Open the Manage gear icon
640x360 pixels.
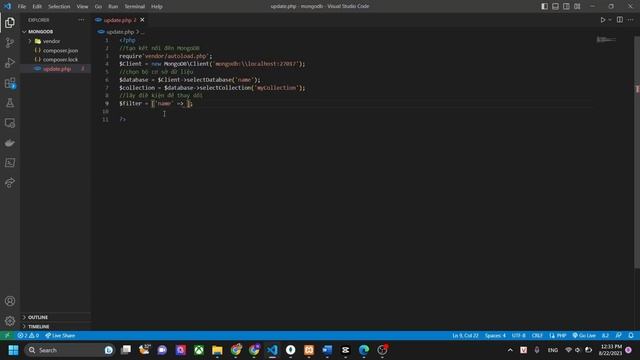pyautogui.click(x=10, y=321)
